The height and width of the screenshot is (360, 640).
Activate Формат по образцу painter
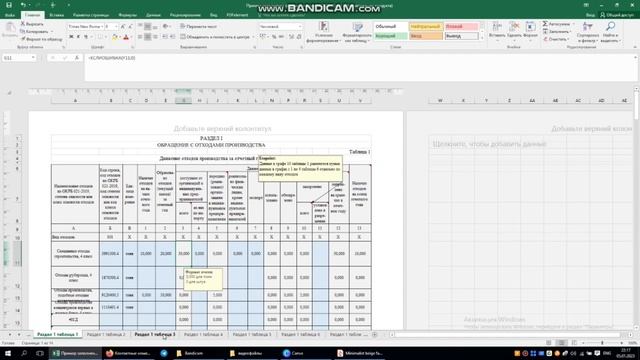click(x=42, y=39)
